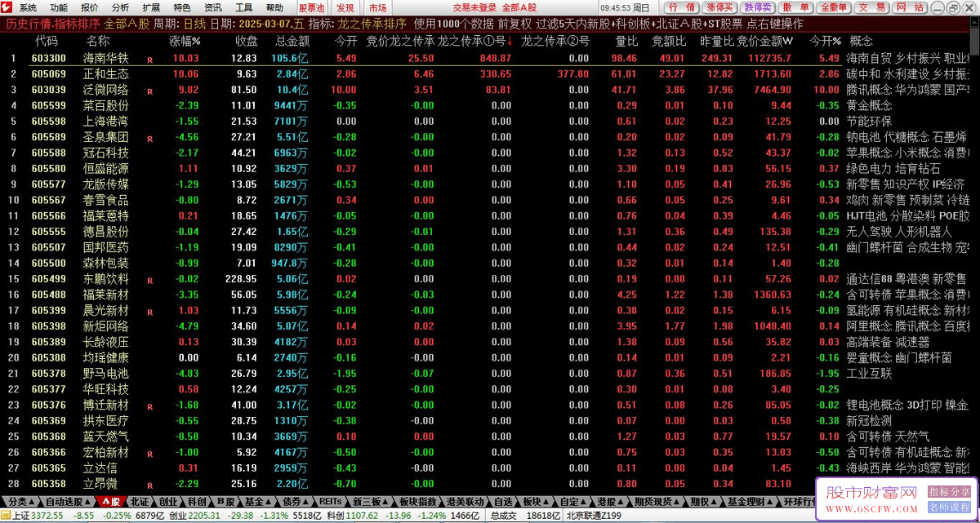Click the R marker on 立昂微 row
The height and width of the screenshot is (523, 980).
point(149,485)
